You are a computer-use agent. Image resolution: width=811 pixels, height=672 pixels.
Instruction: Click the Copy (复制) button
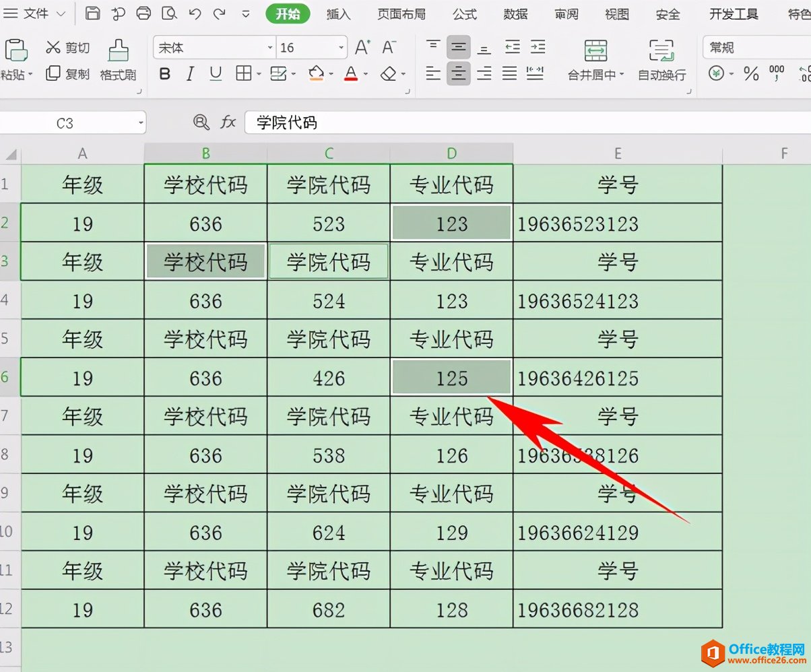[x=67, y=74]
